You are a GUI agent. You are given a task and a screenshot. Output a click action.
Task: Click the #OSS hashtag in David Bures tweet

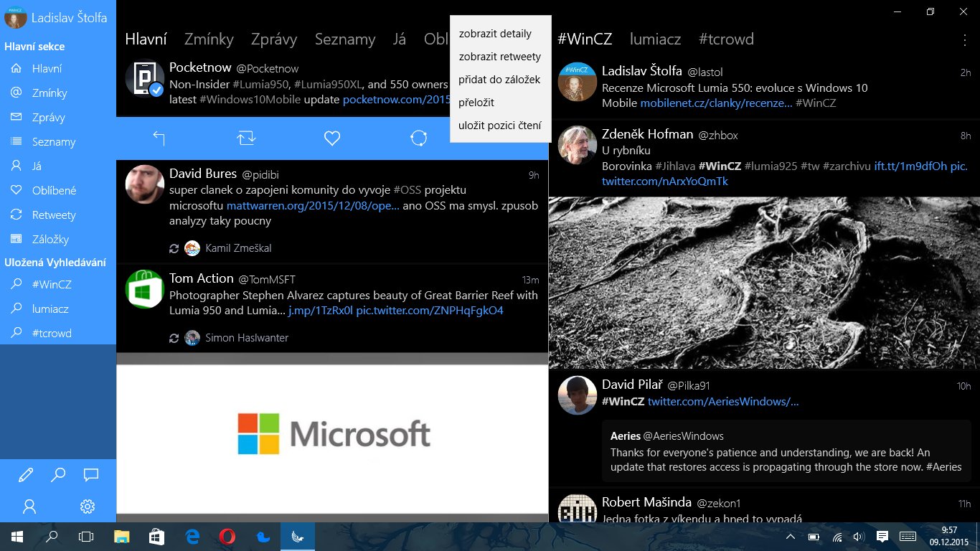(407, 190)
